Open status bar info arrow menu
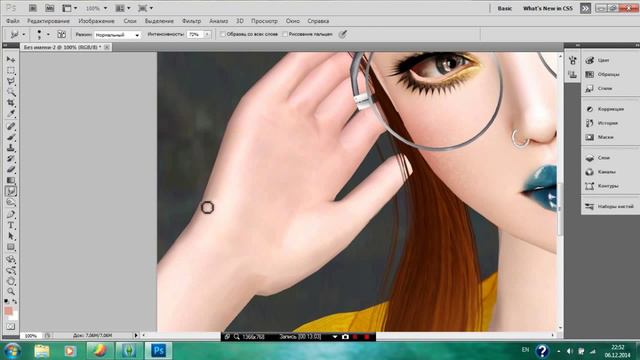 136,336
